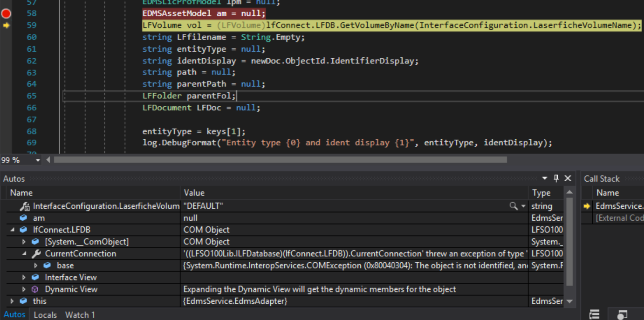Click the Breakpoints tab icon at bottom right
The width and height of the screenshot is (644, 320).
tap(622, 315)
